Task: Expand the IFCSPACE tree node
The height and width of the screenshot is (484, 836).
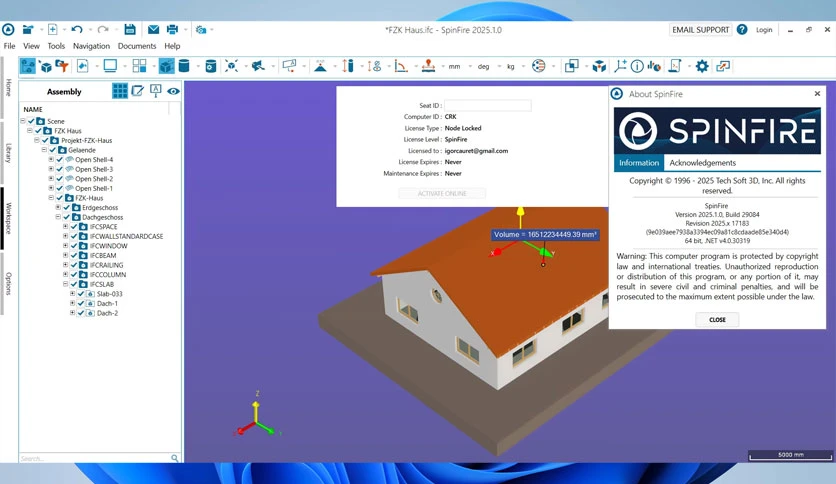Action: tap(65, 227)
